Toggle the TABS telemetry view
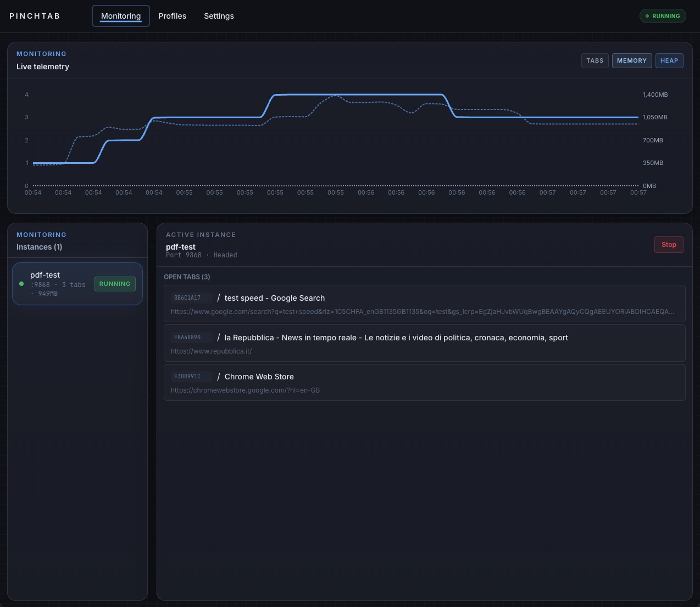700x607 pixels. pyautogui.click(x=595, y=60)
